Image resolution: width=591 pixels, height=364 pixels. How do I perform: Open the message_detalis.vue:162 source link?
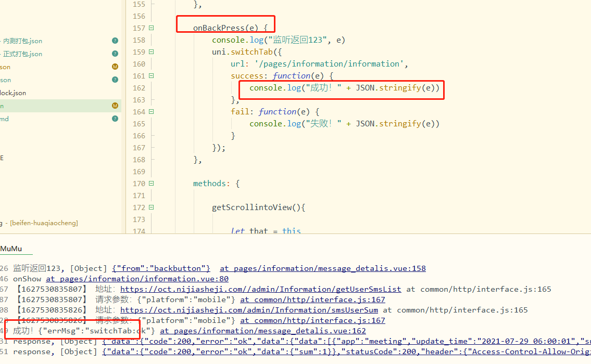point(262,331)
